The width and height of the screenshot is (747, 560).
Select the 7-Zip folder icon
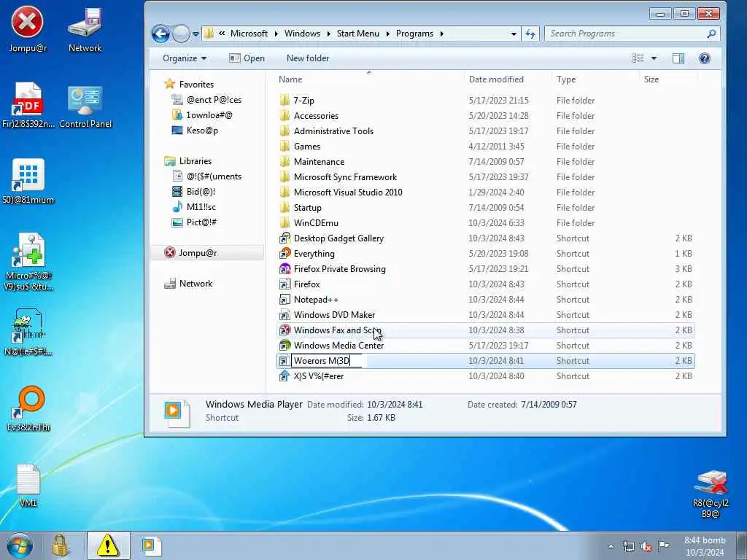coord(285,100)
